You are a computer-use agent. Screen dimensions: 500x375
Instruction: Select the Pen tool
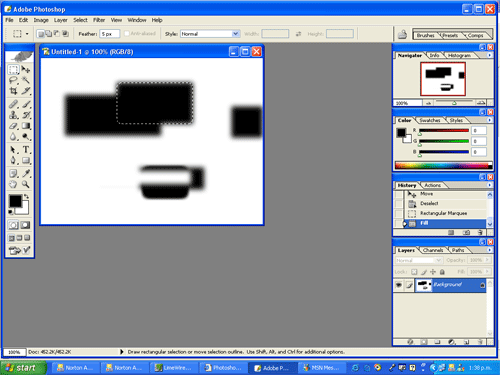13,160
